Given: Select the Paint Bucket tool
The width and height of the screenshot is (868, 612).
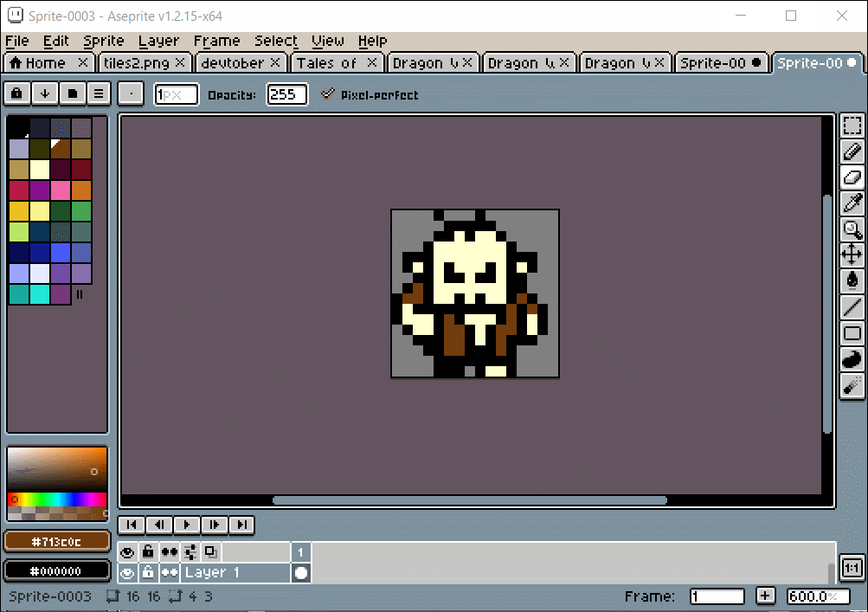Looking at the screenshot, I should pos(852,280).
